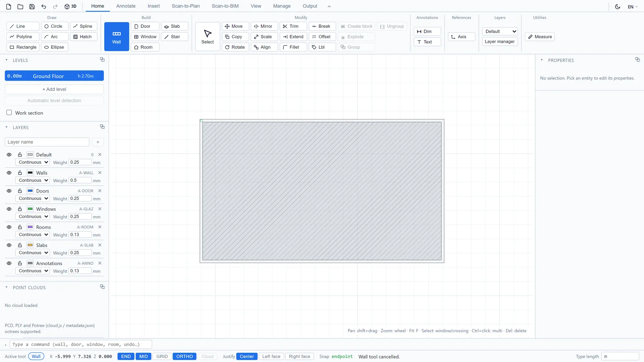Toggle END snap mode
Image resolution: width=644 pixels, height=362 pixels.
126,356
